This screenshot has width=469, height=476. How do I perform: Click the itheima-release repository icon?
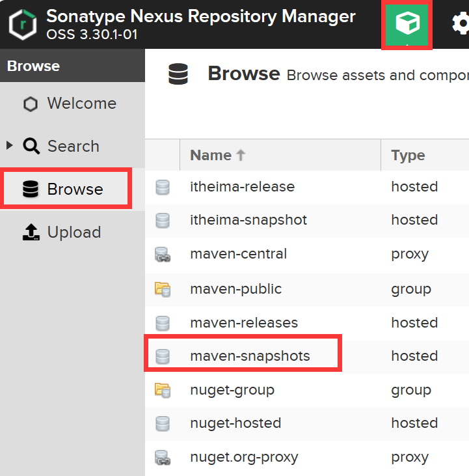[x=163, y=187]
